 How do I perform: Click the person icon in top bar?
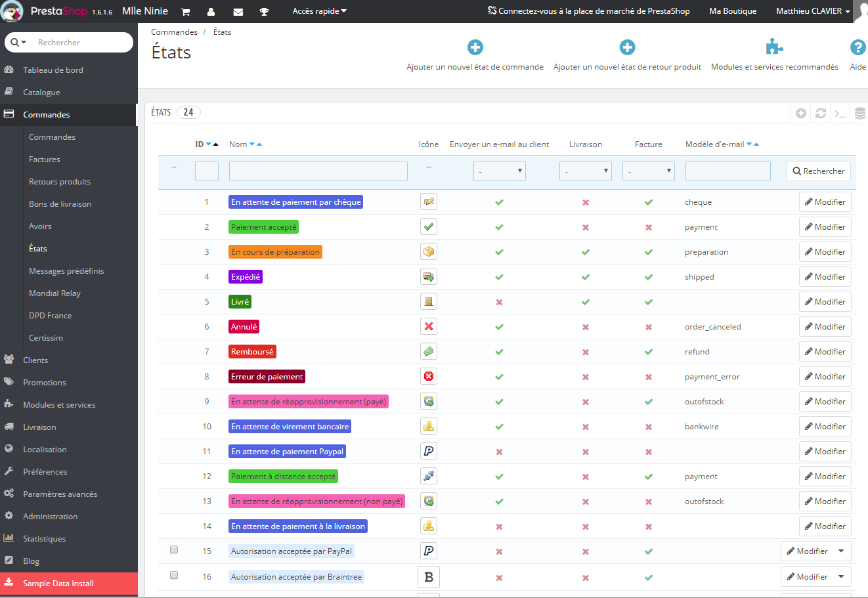coord(211,12)
